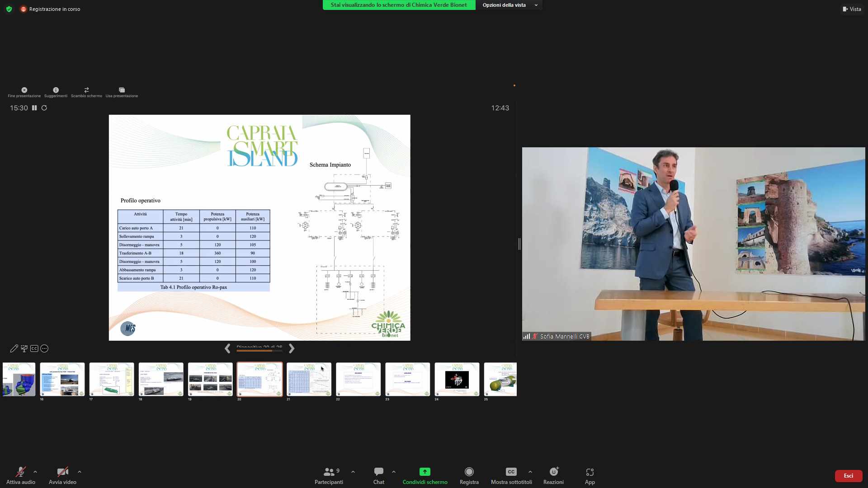Viewport: 868px width, 488px height.
Task: Open the App icon
Action: (590, 472)
